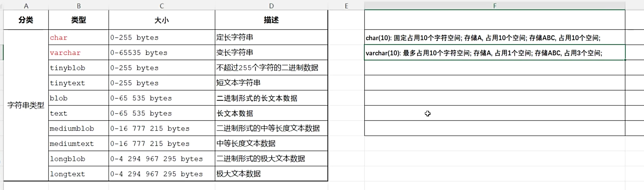The image size is (644, 190).
Task: Click size cell in mediumblob row
Action: click(x=162, y=128)
